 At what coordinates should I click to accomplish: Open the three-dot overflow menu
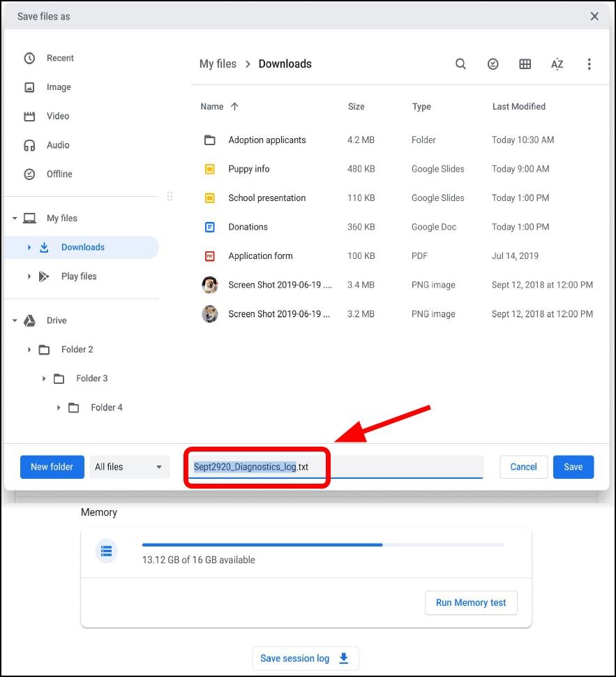(x=589, y=64)
